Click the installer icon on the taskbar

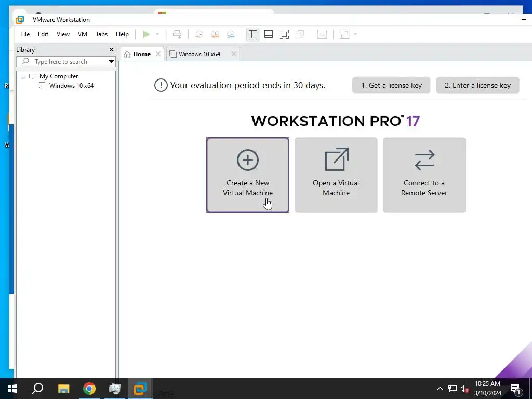click(114, 389)
